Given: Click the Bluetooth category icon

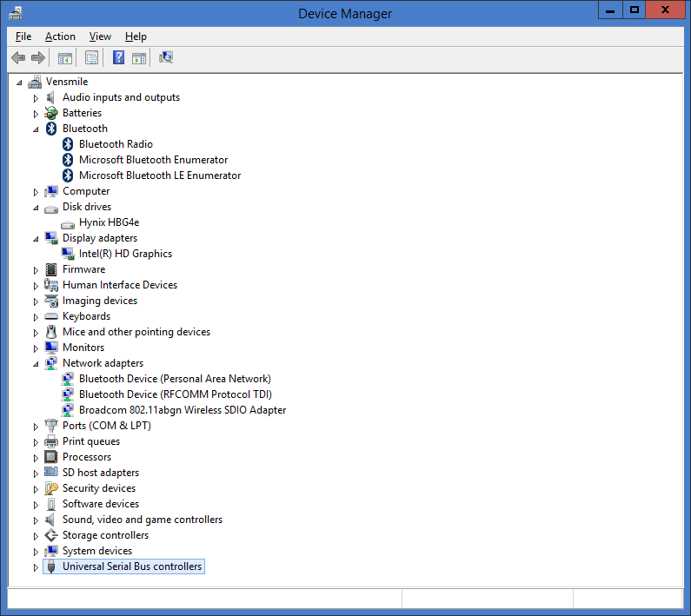Looking at the screenshot, I should coord(51,129).
